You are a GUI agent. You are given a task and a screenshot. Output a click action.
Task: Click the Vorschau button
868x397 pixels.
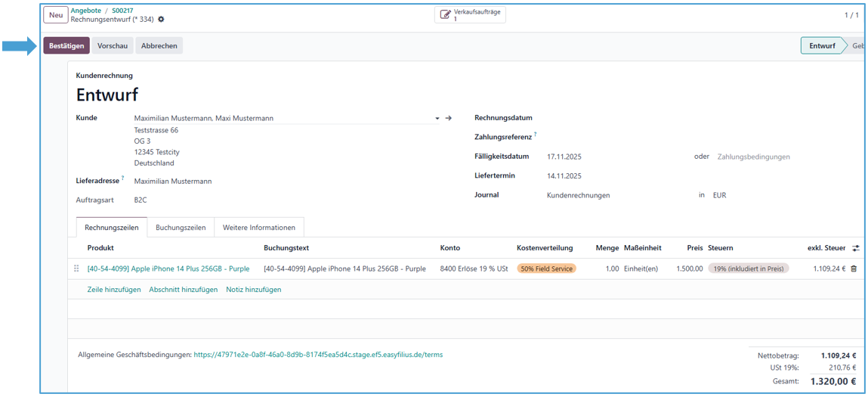[113, 45]
